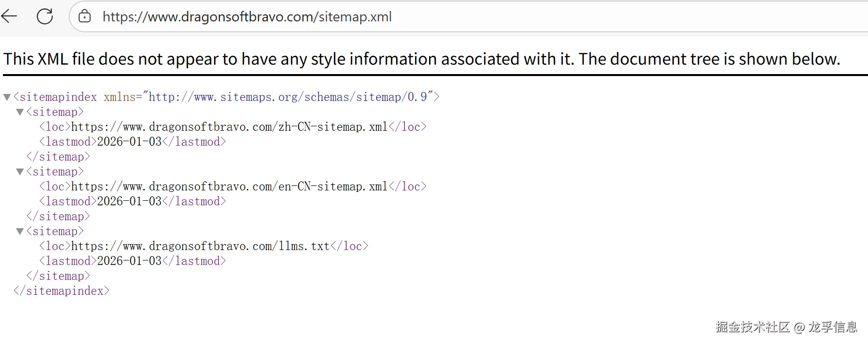Image resolution: width=868 pixels, height=344 pixels.
Task: Click the opening sitemapindex tag name
Action: 58,97
